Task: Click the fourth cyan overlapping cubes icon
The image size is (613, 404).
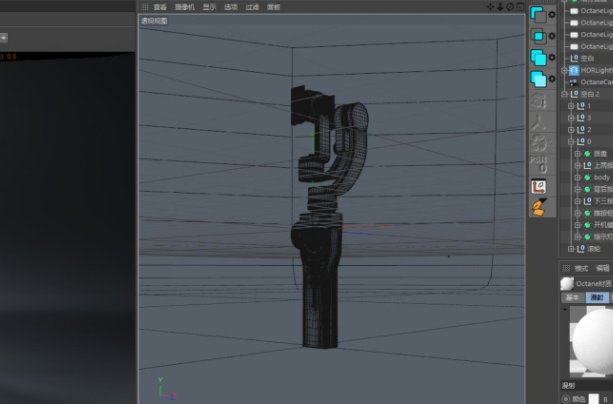Action: point(539,78)
